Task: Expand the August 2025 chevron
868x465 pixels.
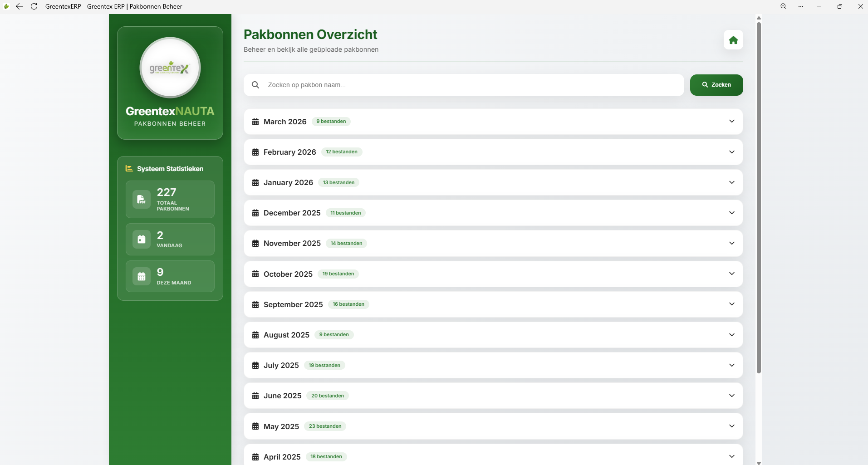Action: (x=732, y=335)
